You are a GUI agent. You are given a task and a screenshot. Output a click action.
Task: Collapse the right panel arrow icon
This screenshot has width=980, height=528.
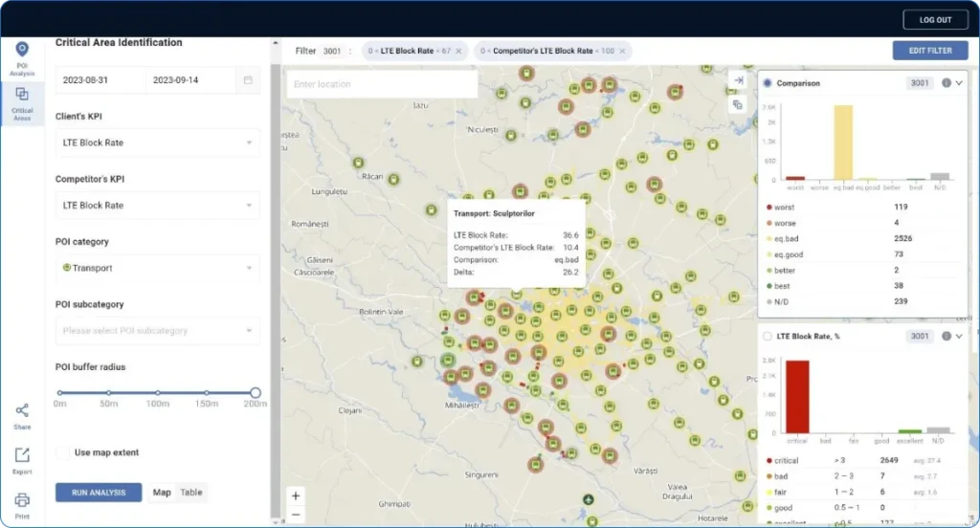click(738, 80)
